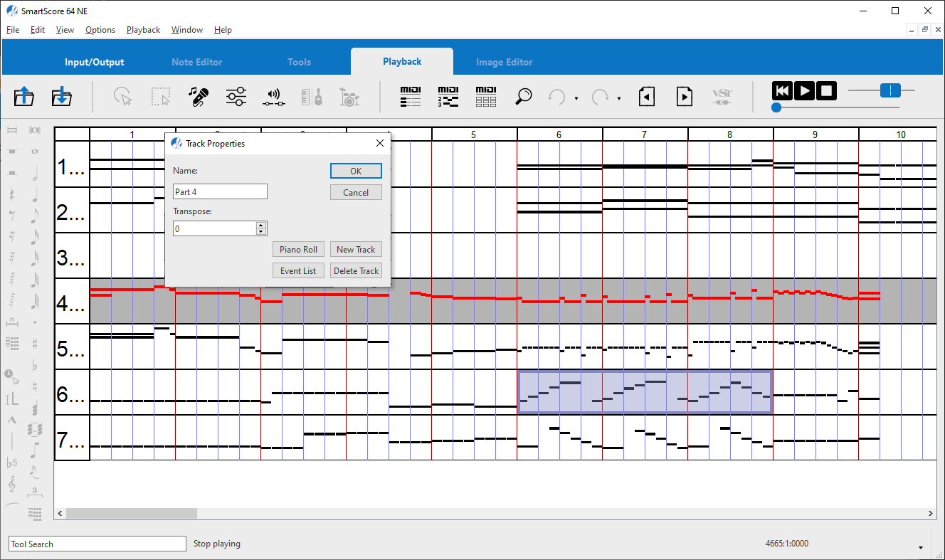Open the Help menu
945x560 pixels.
point(223,30)
